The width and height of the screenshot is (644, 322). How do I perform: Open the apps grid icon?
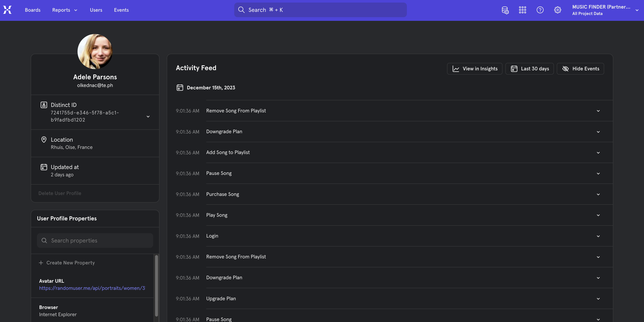[523, 10]
